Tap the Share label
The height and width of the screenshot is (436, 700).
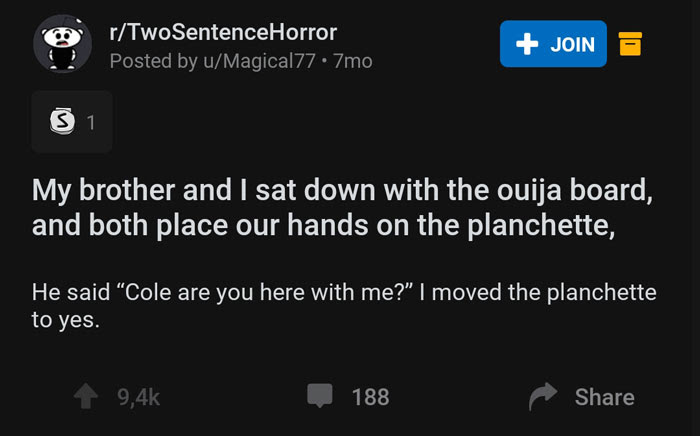(604, 397)
